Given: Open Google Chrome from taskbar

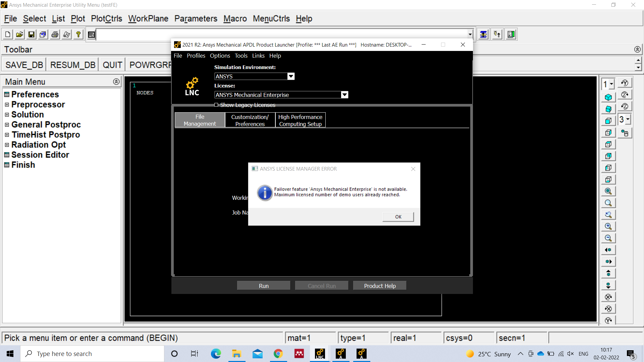Looking at the screenshot, I should (278, 354).
